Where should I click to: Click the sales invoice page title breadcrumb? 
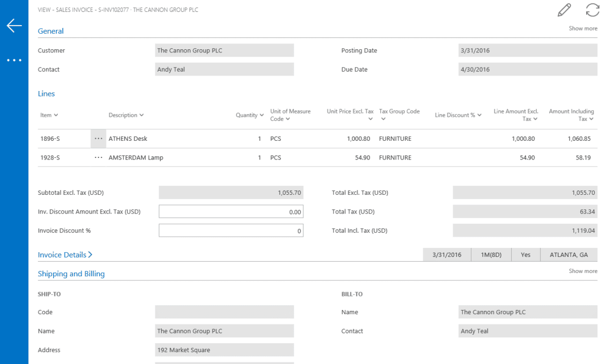tap(118, 10)
